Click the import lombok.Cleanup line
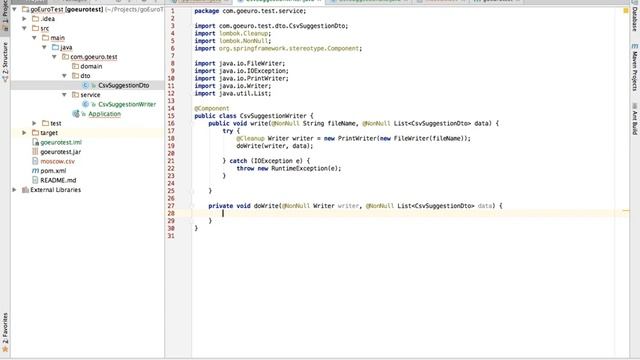Viewport: 640px width, 360px height. coord(233,33)
